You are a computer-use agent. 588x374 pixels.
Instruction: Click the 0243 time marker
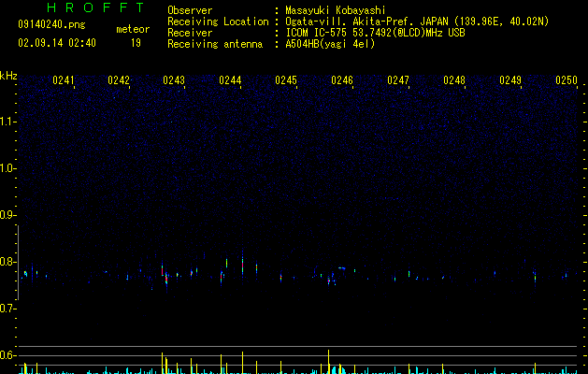click(x=174, y=80)
